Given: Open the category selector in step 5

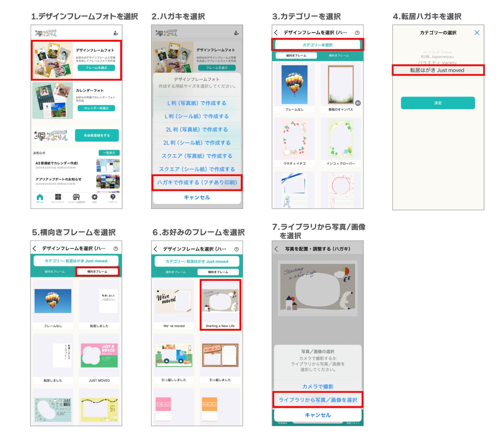Looking at the screenshot, I should point(76,261).
